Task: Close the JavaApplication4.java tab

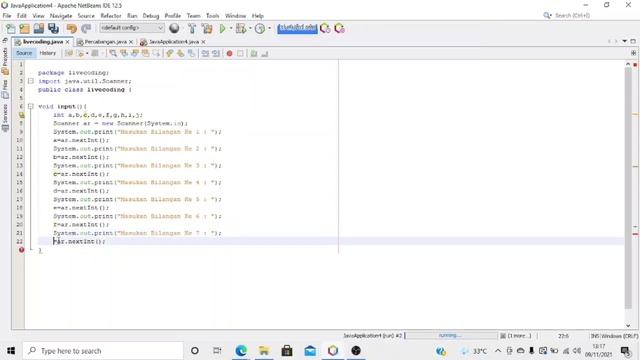Action: coord(203,42)
